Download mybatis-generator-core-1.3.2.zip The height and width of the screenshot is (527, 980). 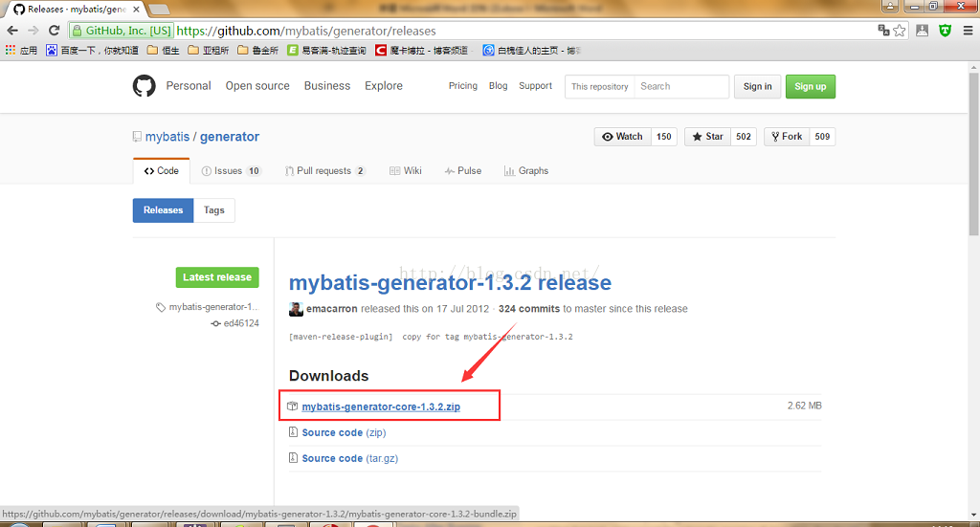click(x=381, y=406)
